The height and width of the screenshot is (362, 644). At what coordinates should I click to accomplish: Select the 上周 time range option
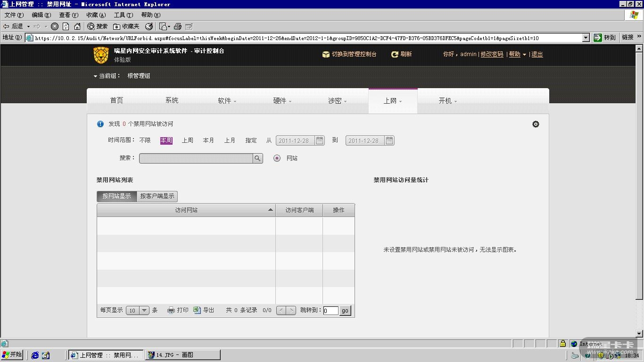click(x=188, y=140)
